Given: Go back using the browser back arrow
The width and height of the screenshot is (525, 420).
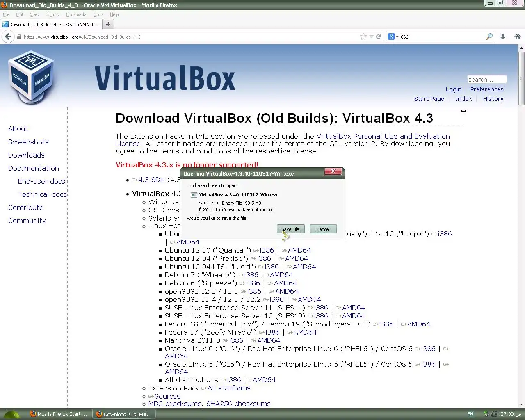Looking at the screenshot, I should tap(8, 37).
